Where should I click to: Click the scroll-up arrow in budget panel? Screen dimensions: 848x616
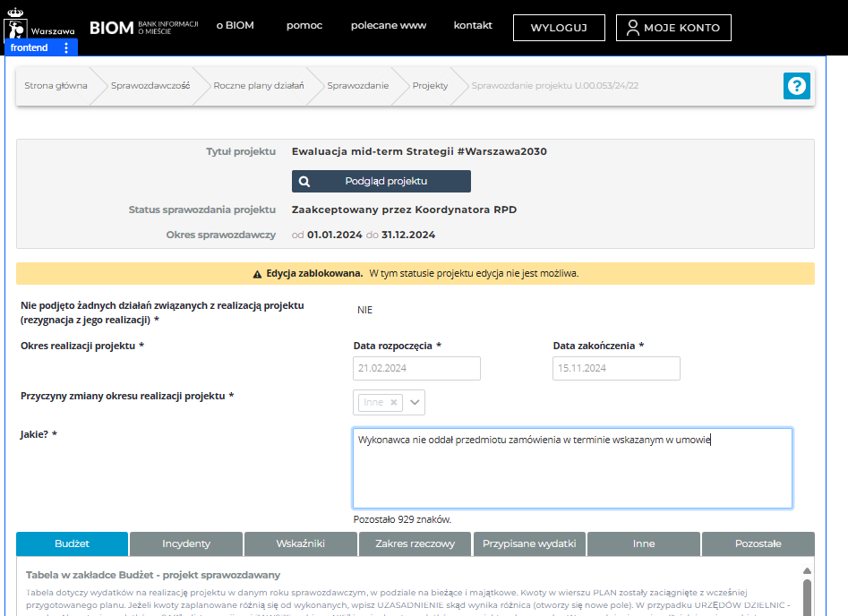coord(807,570)
